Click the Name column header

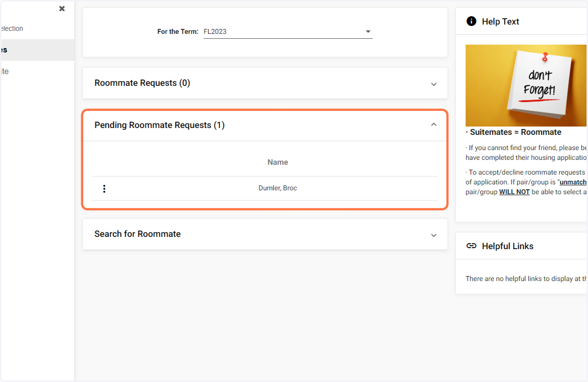coord(278,162)
